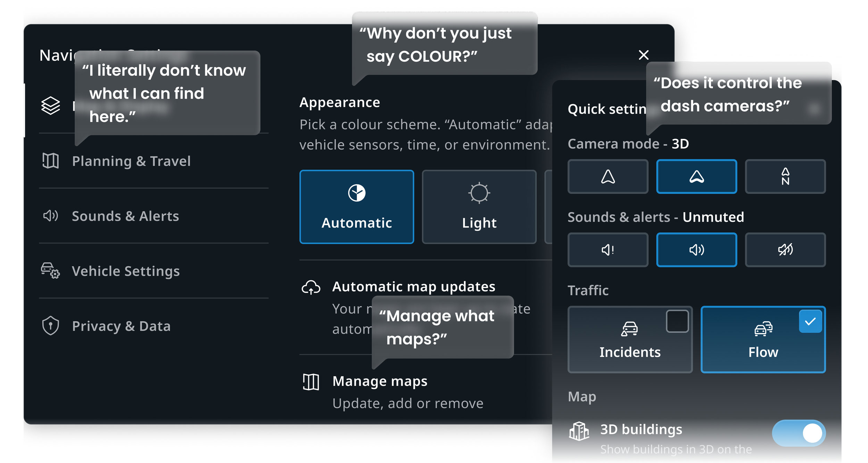Mute sounds with crossed speaker icon
The width and height of the screenshot is (868, 463).
pyautogui.click(x=785, y=250)
